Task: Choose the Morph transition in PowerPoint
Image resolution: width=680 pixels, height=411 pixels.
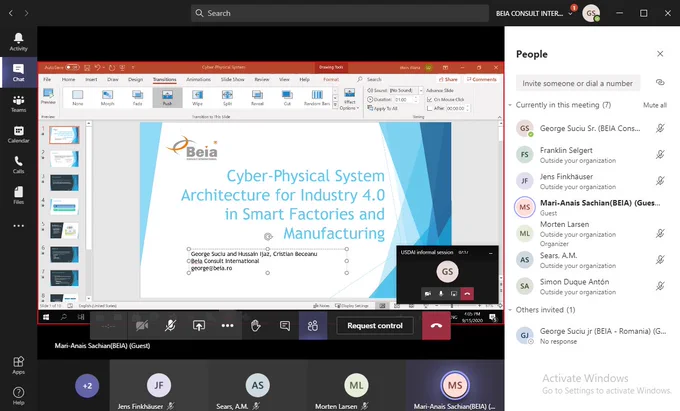Action: click(107, 98)
